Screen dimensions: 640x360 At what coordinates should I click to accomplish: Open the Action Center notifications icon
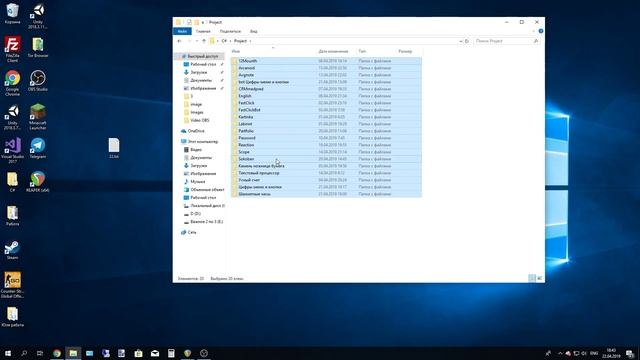tap(630, 353)
